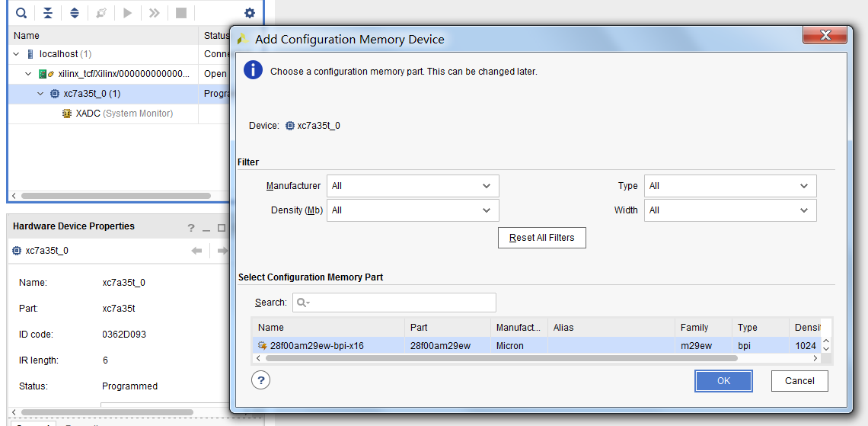
Task: Collapse the xc7a35t_0 device node
Action: 41,94
